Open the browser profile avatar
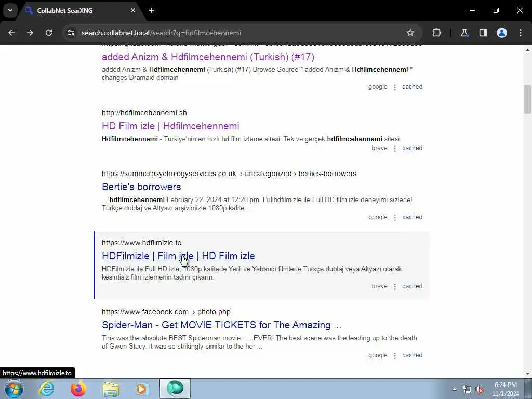This screenshot has height=399, width=532. tap(502, 33)
